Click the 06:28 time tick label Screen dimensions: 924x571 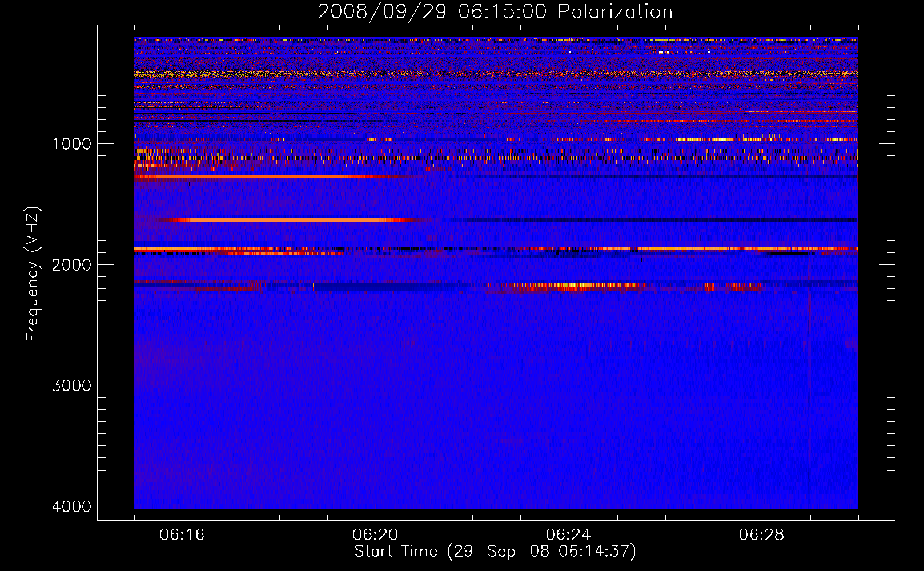pyautogui.click(x=762, y=535)
